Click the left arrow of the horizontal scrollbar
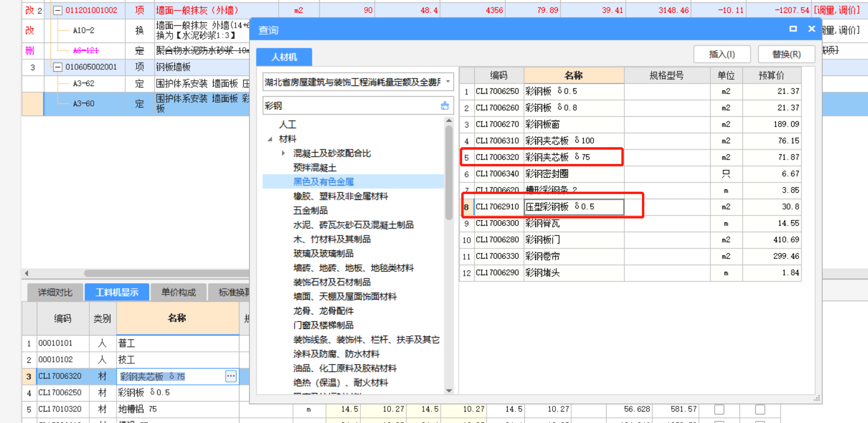 point(27,273)
